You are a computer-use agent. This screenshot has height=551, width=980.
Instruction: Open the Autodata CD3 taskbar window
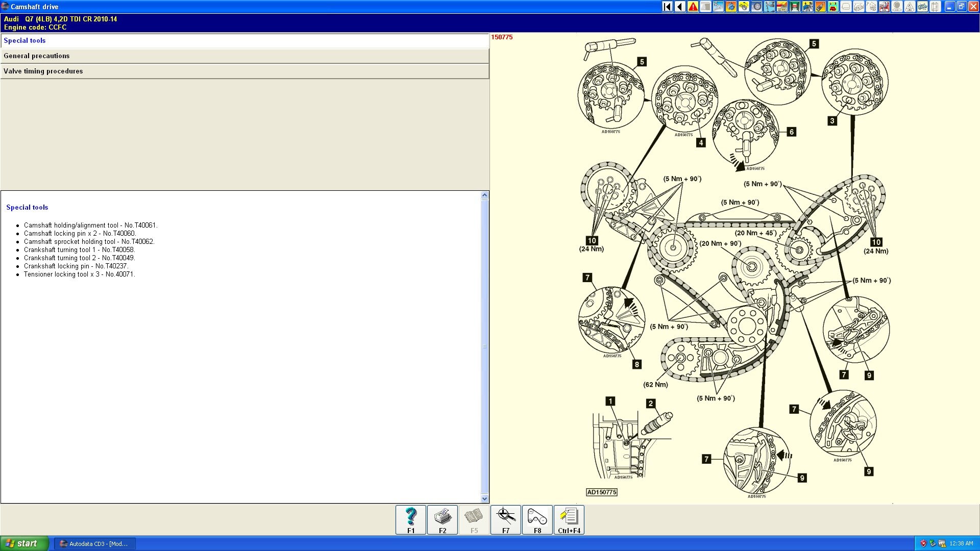tap(94, 543)
